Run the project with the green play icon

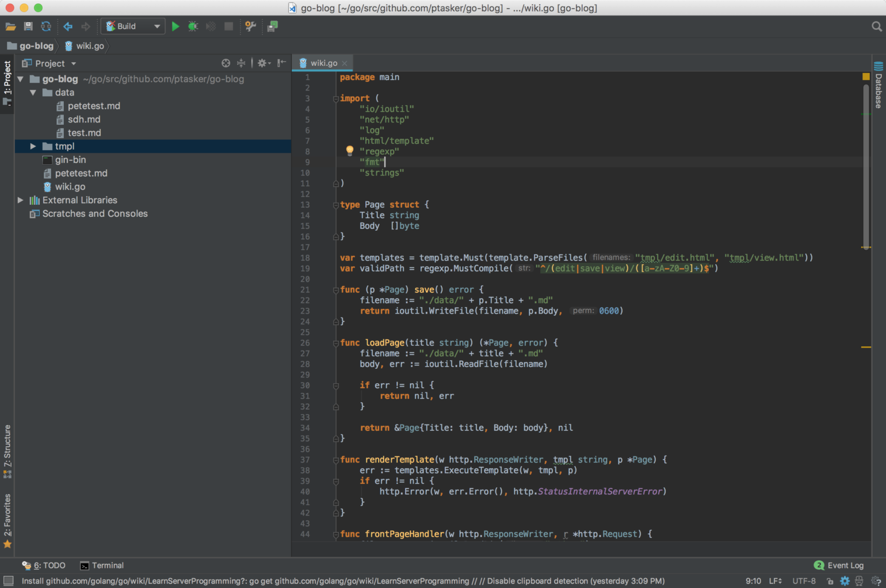(x=175, y=26)
